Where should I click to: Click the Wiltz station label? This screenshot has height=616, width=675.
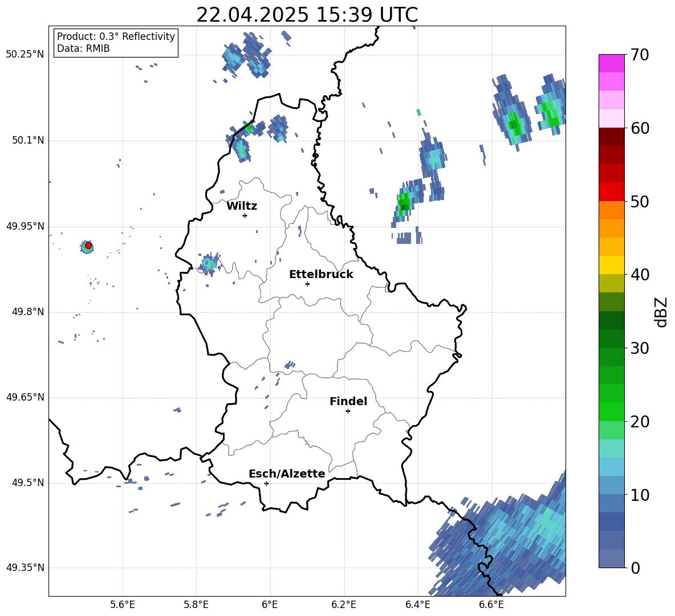(x=242, y=206)
